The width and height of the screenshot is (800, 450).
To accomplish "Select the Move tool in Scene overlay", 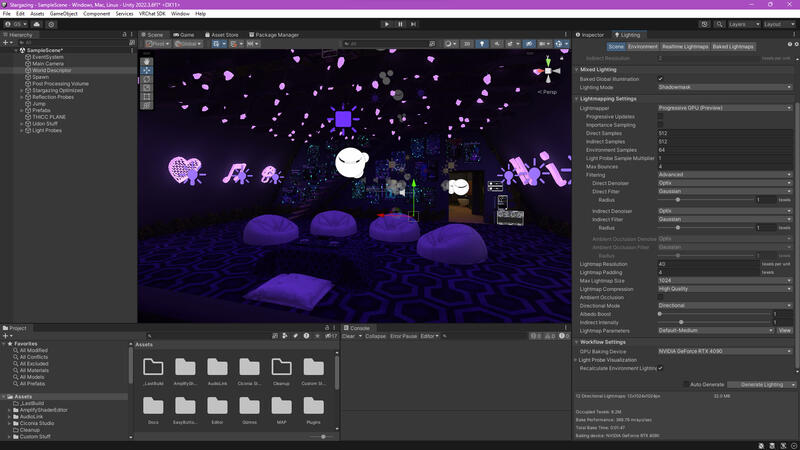I will [x=147, y=71].
